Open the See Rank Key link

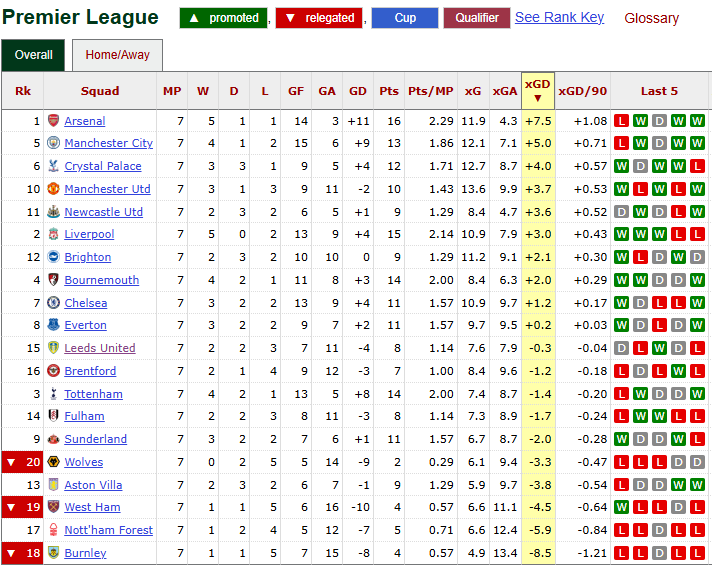[559, 18]
